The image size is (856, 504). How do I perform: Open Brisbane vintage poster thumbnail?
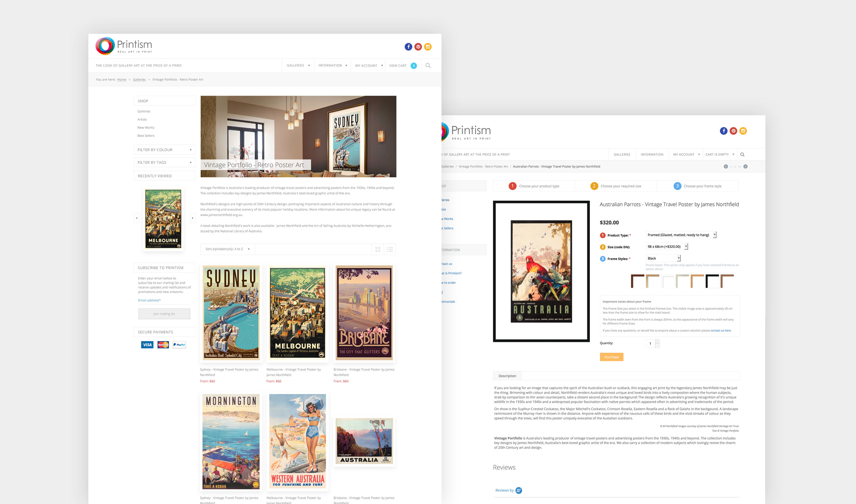point(364,313)
